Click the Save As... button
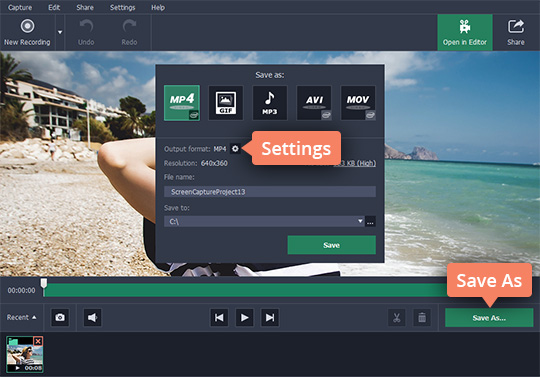The height and width of the screenshot is (377, 540). (x=489, y=317)
